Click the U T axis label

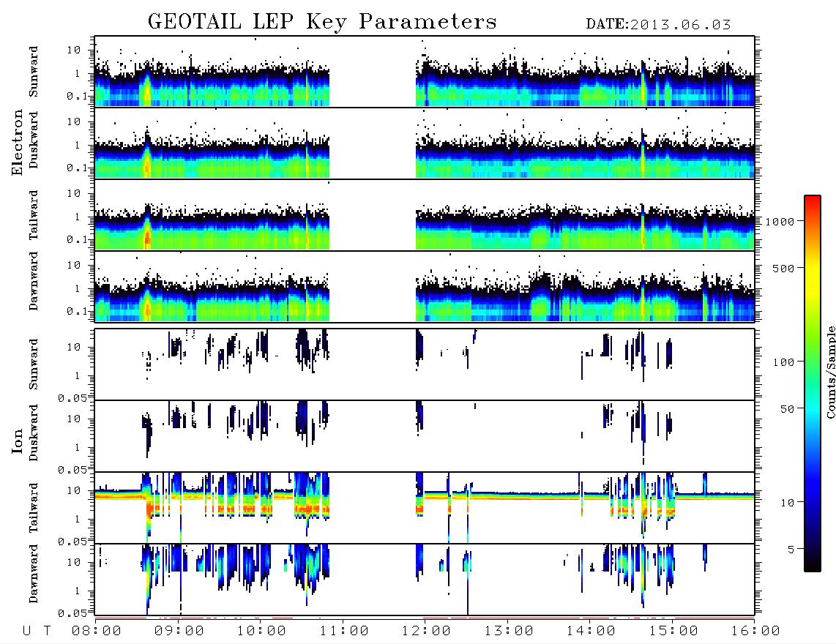tap(37, 631)
